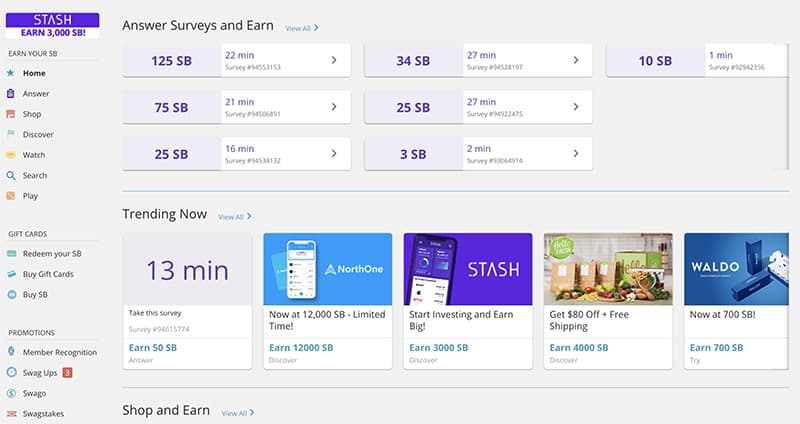Screen dimensions: 800x424
Task: Click Earn 12000 SB link
Action: 301,347
